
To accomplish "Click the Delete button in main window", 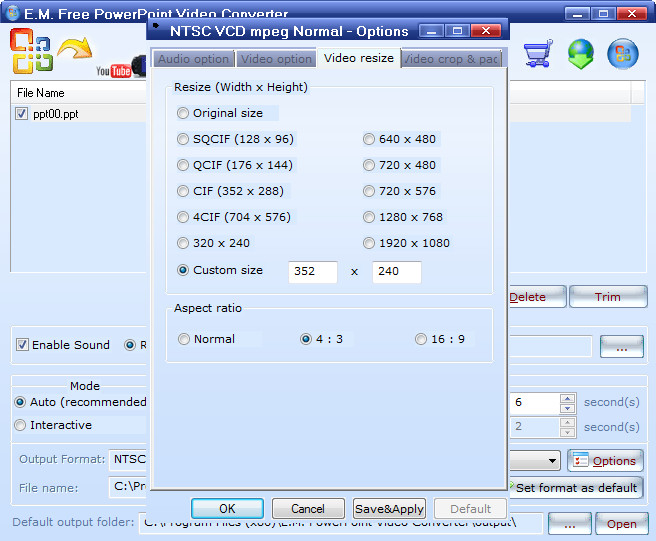I will pyautogui.click(x=537, y=296).
